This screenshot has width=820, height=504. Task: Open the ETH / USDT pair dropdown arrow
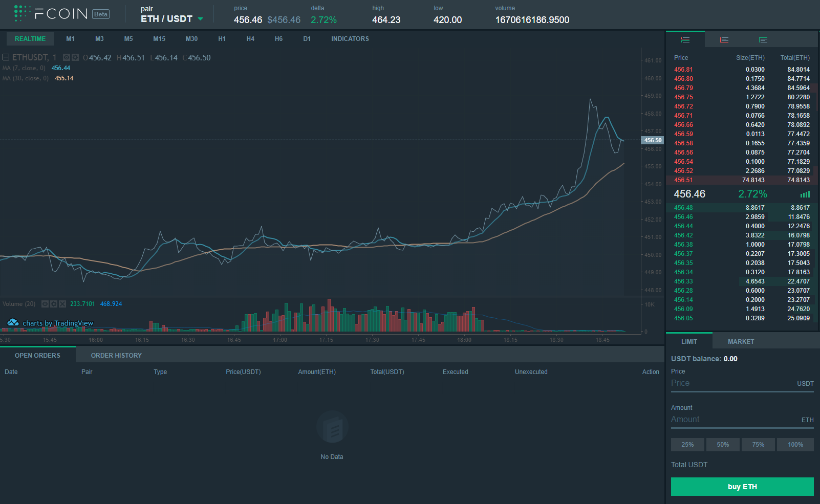200,19
